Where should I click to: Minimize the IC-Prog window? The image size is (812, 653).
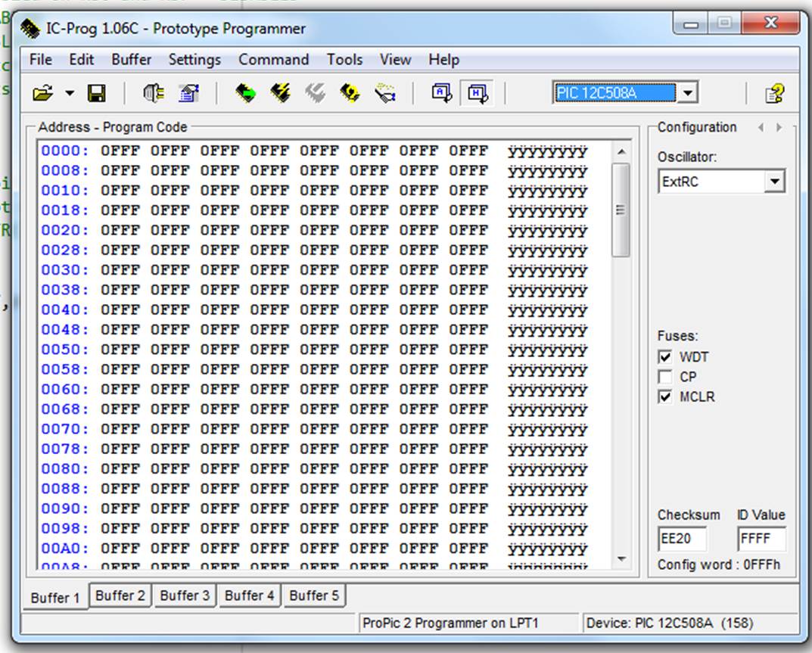(x=691, y=23)
